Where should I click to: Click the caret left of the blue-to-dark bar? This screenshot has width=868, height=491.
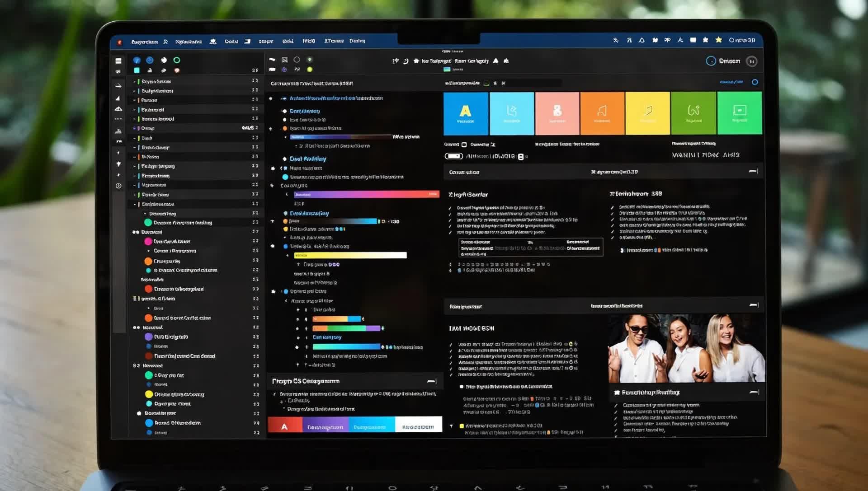pyautogui.click(x=285, y=137)
